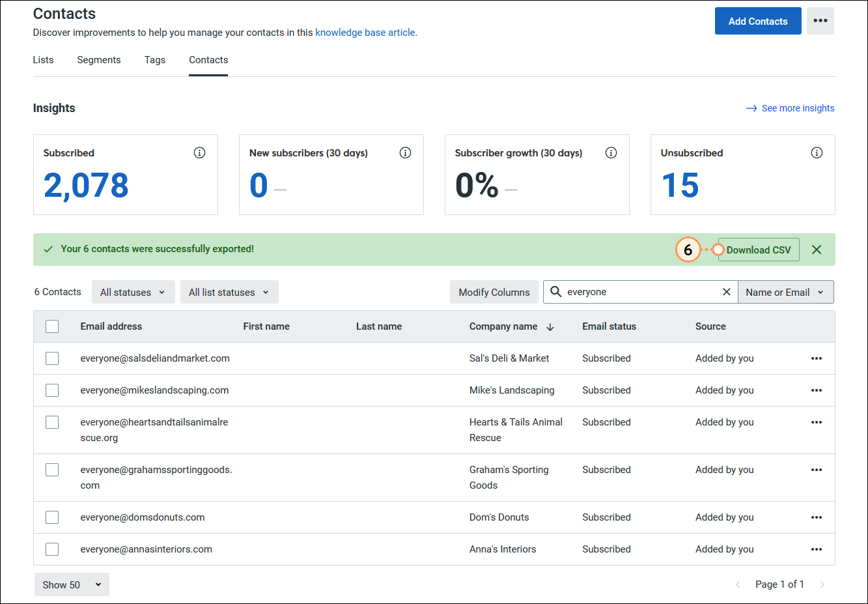Click the 15 unsubscribed count

680,186
